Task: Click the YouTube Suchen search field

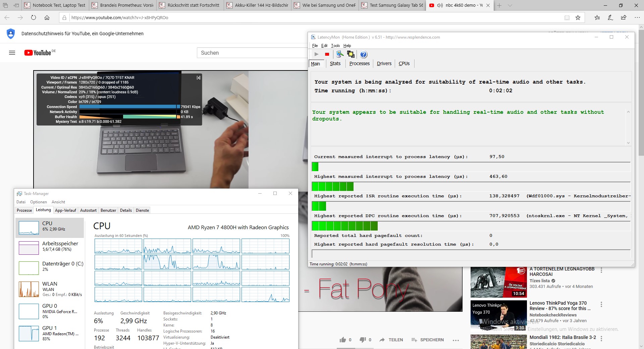Action: coord(252,53)
